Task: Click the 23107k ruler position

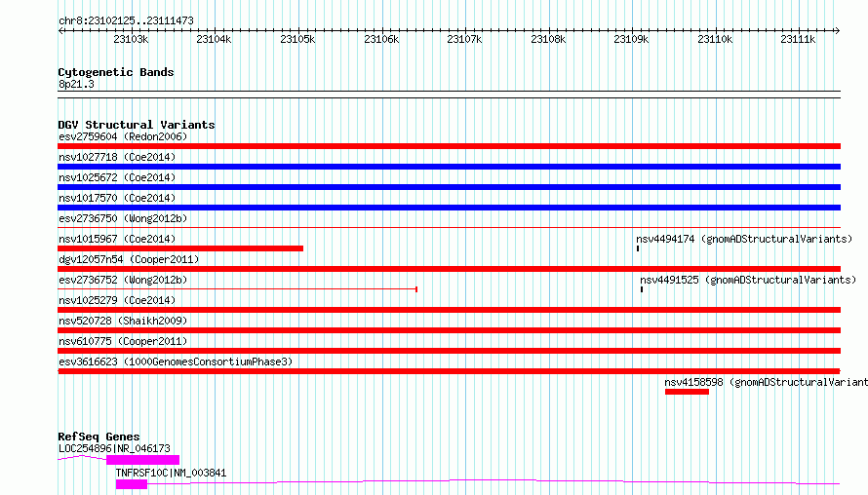Action: pos(464,39)
